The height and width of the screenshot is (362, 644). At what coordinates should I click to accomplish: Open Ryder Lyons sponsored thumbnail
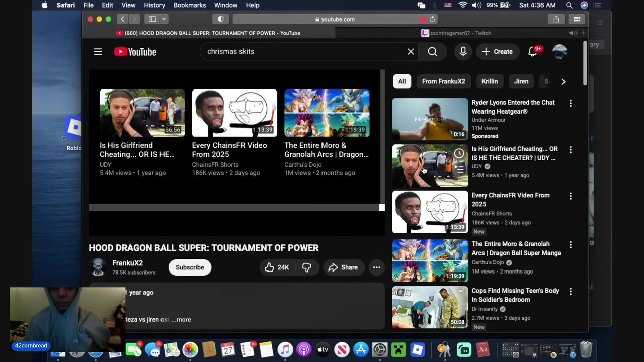[430, 119]
